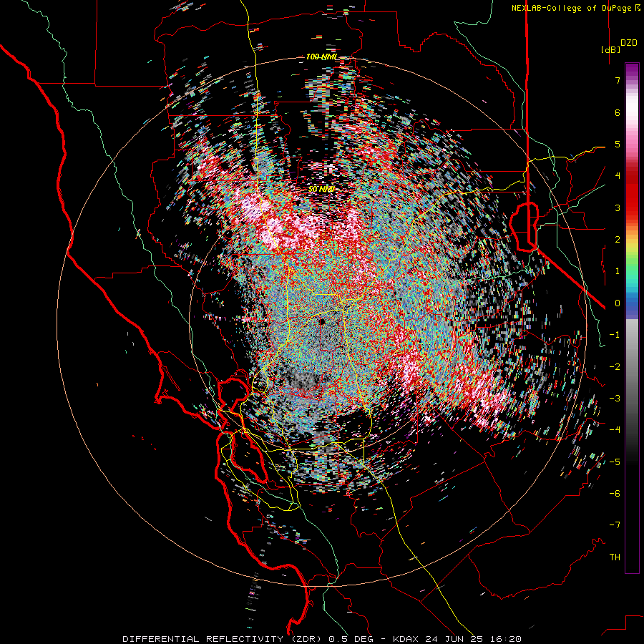Click the -4 value on the scale
The width and height of the screenshot is (644, 644).
pos(615,429)
